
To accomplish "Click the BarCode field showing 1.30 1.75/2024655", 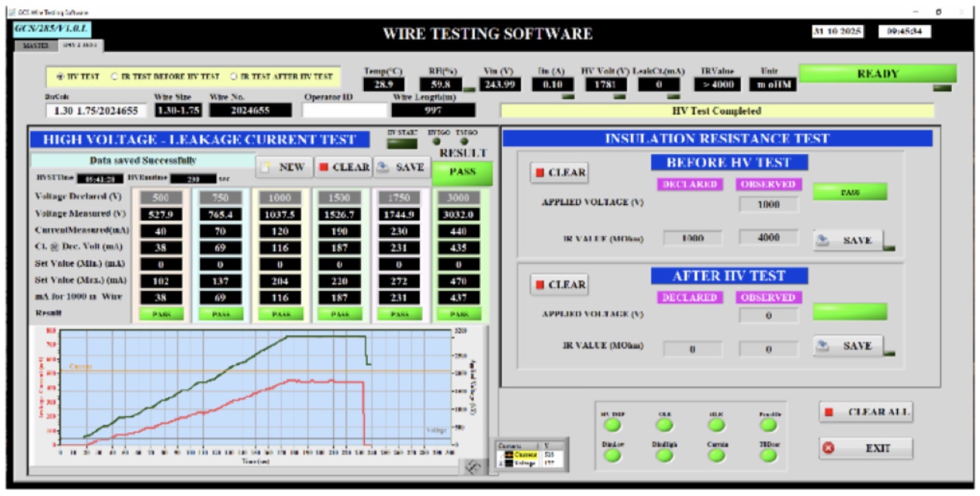I will [x=96, y=111].
